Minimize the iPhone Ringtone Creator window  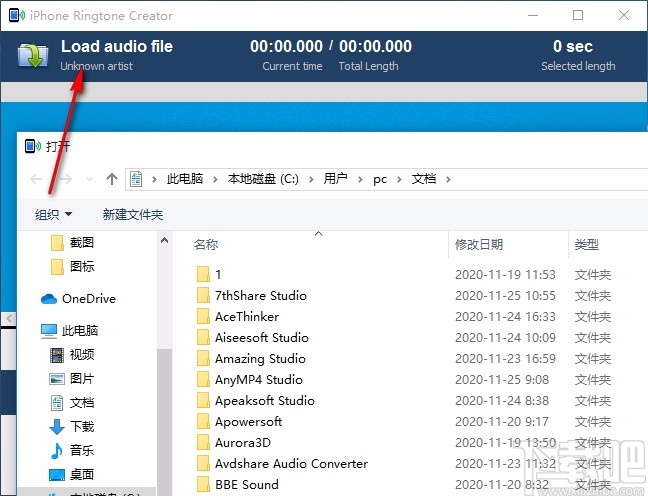click(533, 16)
